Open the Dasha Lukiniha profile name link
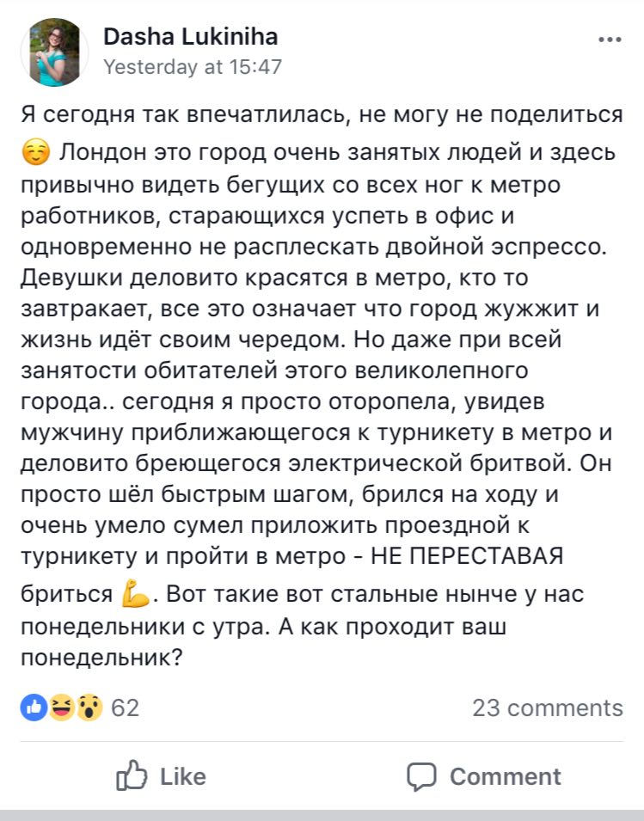644x821 pixels. point(190,36)
